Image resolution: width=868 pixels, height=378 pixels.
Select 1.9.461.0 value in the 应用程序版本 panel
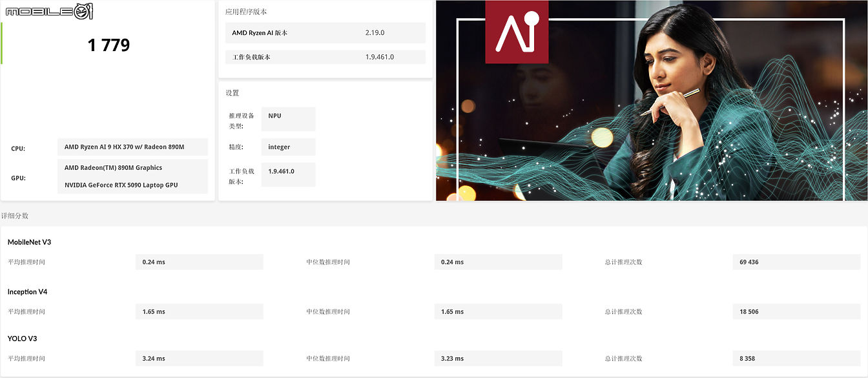click(x=380, y=57)
